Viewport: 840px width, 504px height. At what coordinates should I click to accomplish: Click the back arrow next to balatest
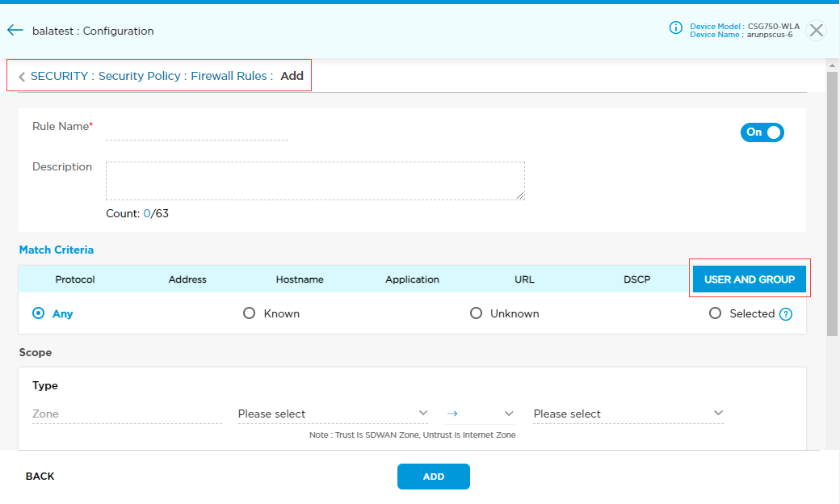tap(15, 31)
